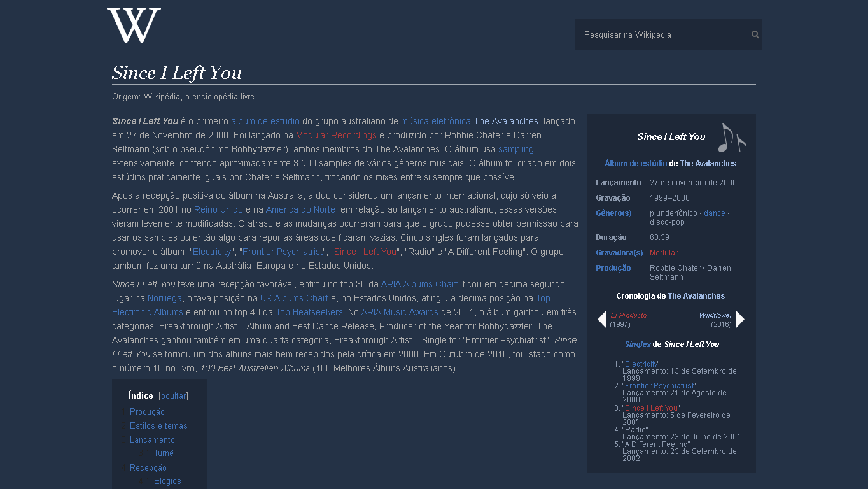Go to Recepção section in Índice
The height and width of the screenshot is (489, 868).
(148, 468)
